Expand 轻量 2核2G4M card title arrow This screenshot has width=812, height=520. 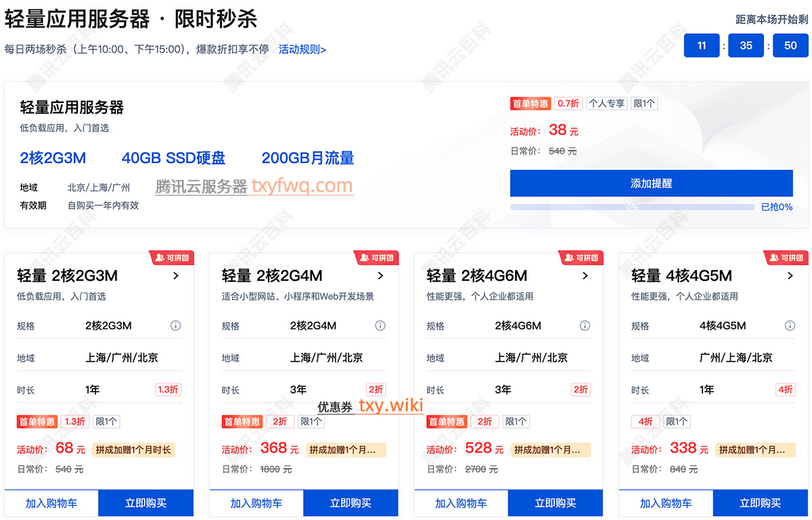point(380,276)
